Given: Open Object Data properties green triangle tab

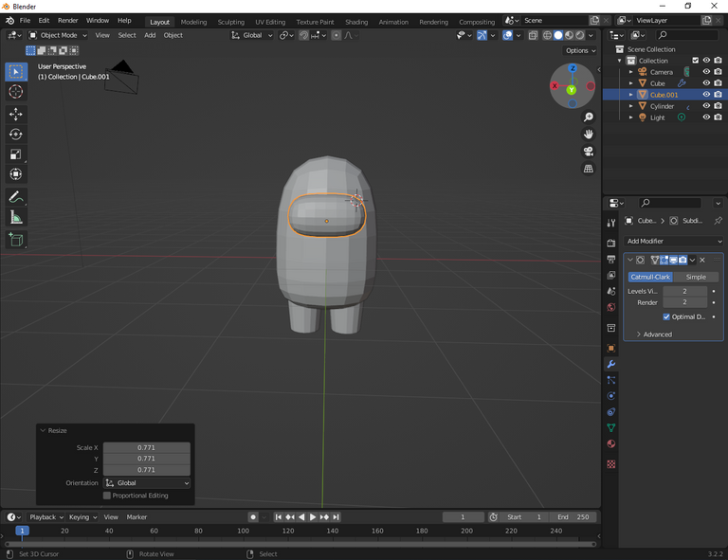Looking at the screenshot, I should [611, 427].
